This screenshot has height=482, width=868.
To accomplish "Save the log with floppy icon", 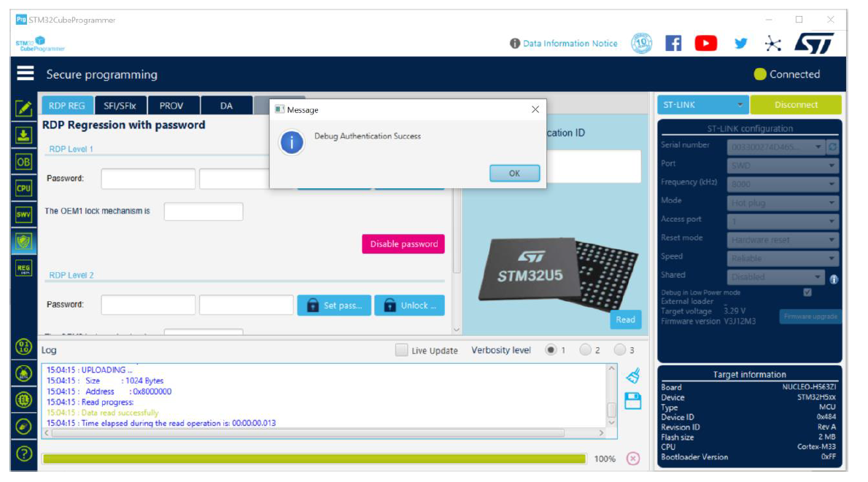I will click(632, 400).
